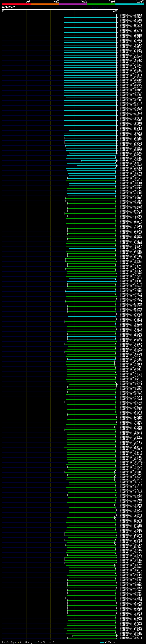Viewport: 146px width, 644px height.
Task: Select the purple ~60% color legend segment
Action: 73,4
